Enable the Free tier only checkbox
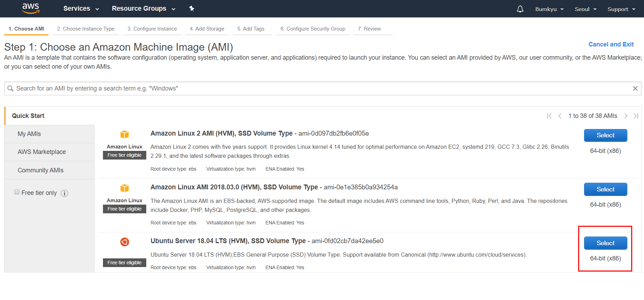Screen dimensions: 644x300 click(17, 192)
